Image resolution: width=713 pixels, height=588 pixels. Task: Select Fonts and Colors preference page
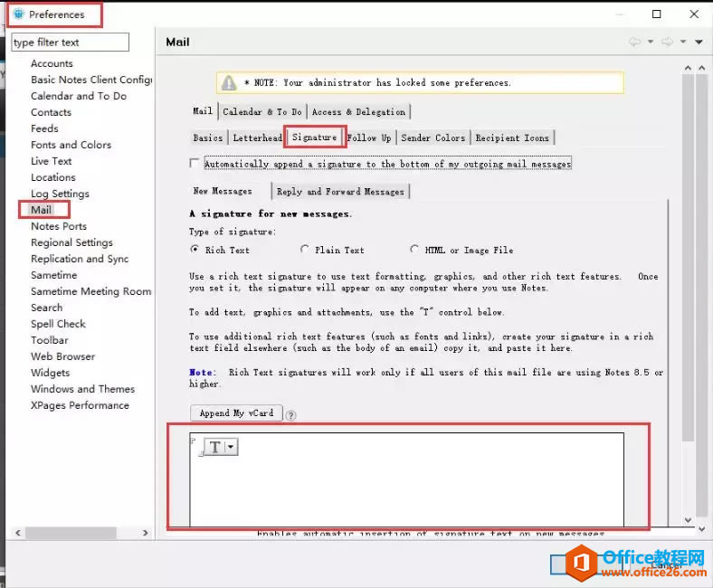click(71, 145)
